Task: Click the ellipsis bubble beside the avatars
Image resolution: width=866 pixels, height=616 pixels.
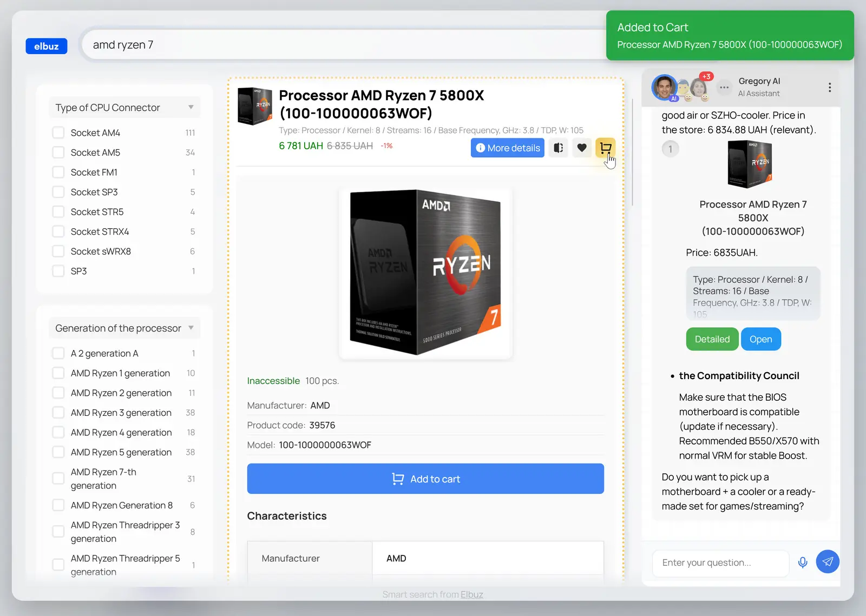Action: (x=724, y=87)
